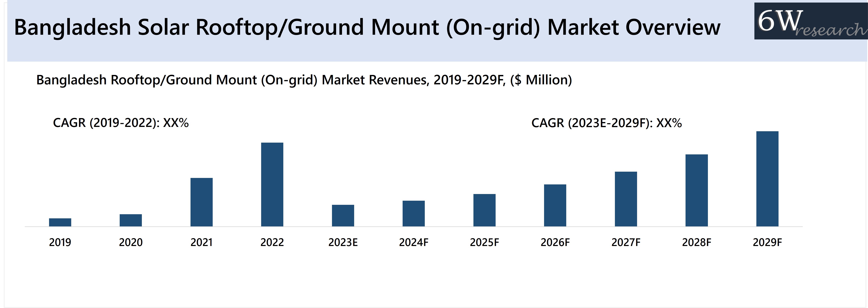
Task: Click the 2020 axis label
Action: [x=131, y=242]
